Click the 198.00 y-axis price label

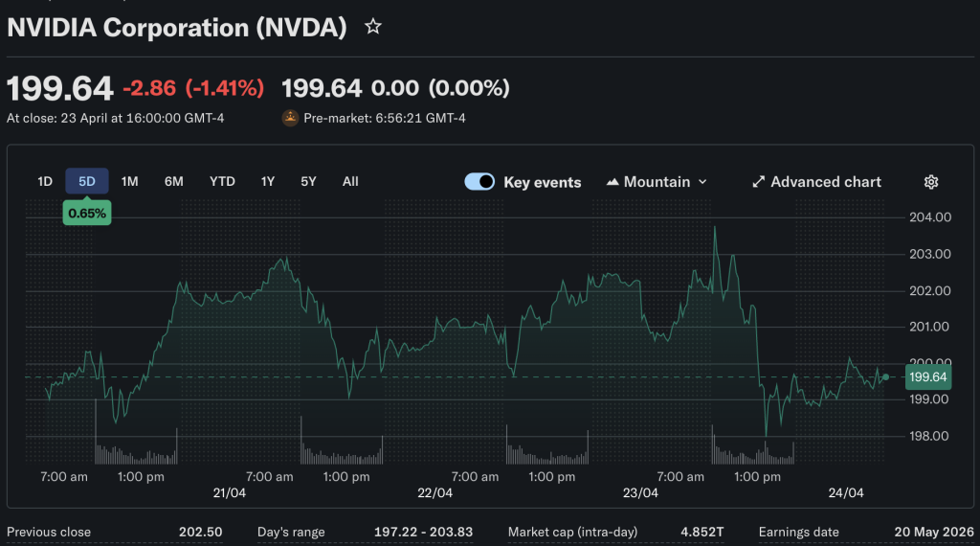point(930,436)
